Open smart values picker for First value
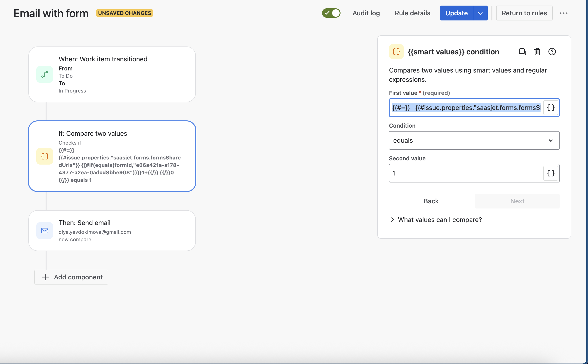Image resolution: width=588 pixels, height=364 pixels. [x=550, y=108]
